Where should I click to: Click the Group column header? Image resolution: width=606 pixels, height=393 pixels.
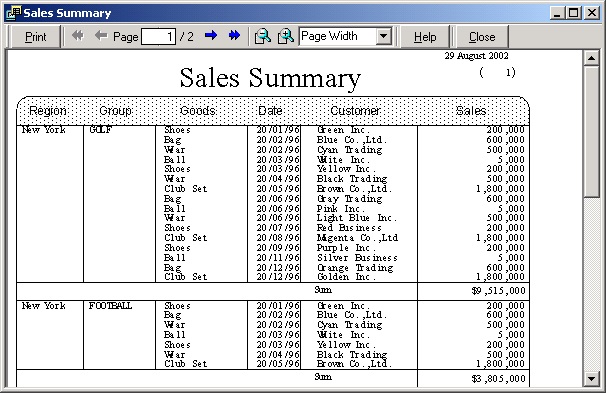click(116, 111)
